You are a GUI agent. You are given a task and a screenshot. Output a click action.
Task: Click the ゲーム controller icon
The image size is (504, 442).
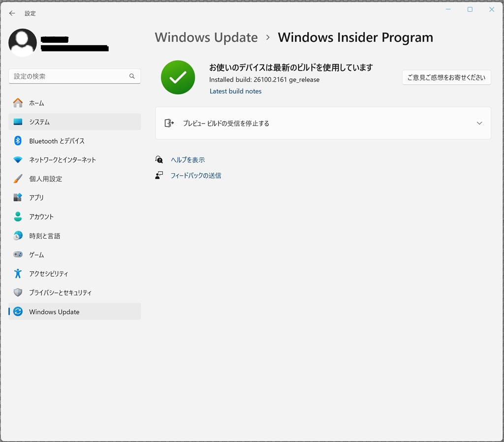(18, 254)
